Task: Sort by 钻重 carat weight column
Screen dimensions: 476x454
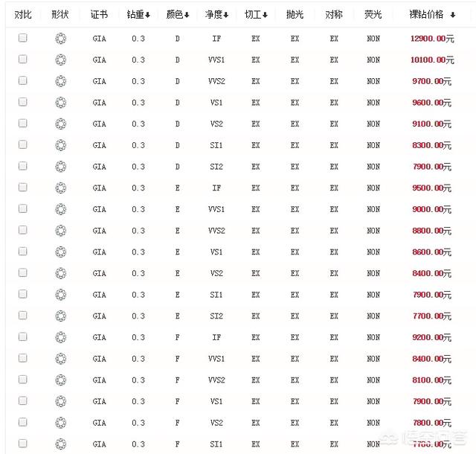Action: (x=138, y=15)
